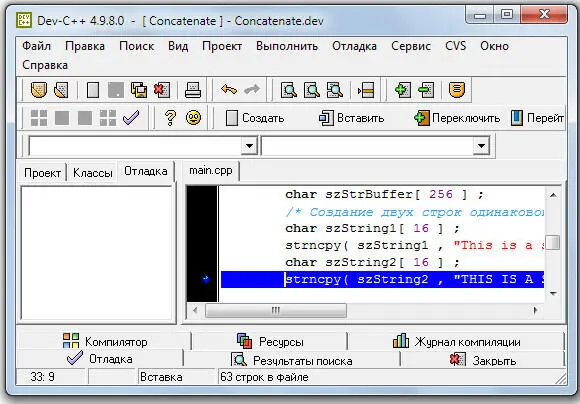
Task: Click the third magnifier Find Next icon
Action: tap(334, 90)
